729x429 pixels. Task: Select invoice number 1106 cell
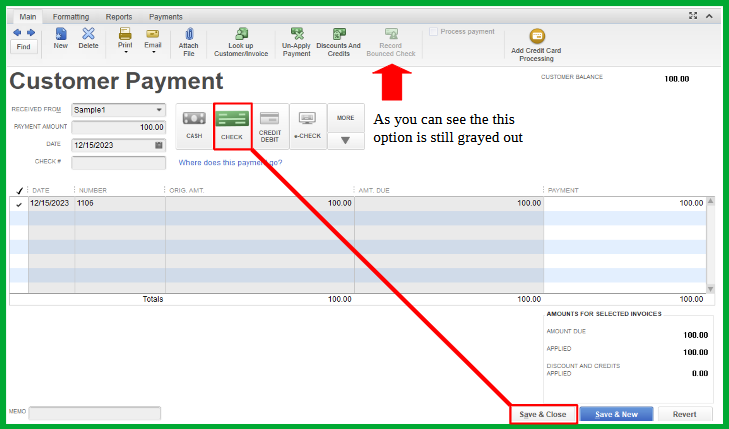(x=120, y=204)
